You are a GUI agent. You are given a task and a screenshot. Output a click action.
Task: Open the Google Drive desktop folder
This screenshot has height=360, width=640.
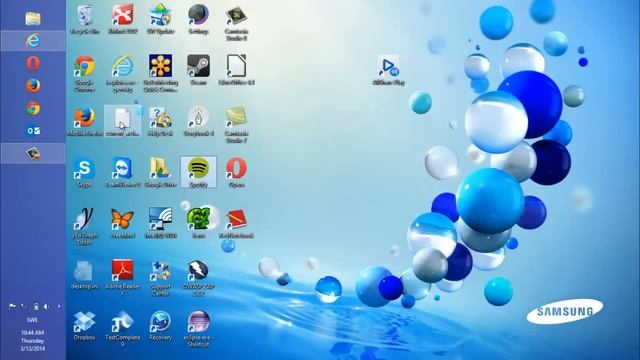(160, 172)
